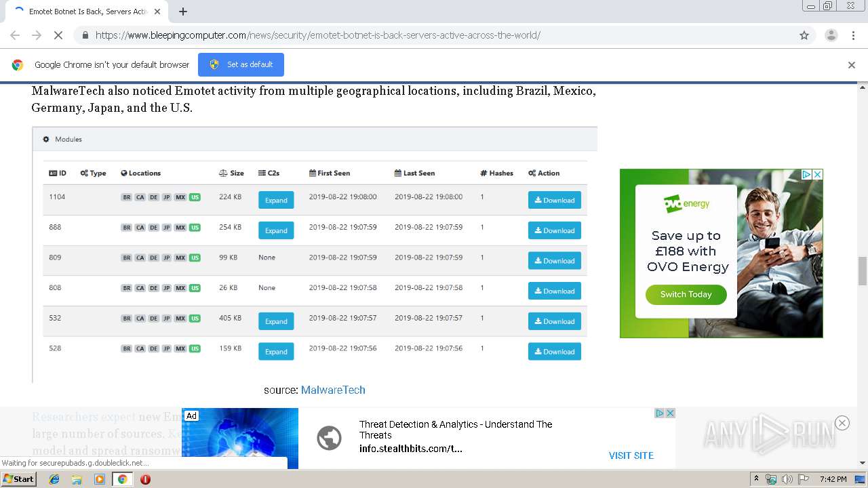Click the Hashes column header
Screen dimensions: 868x488
point(496,173)
